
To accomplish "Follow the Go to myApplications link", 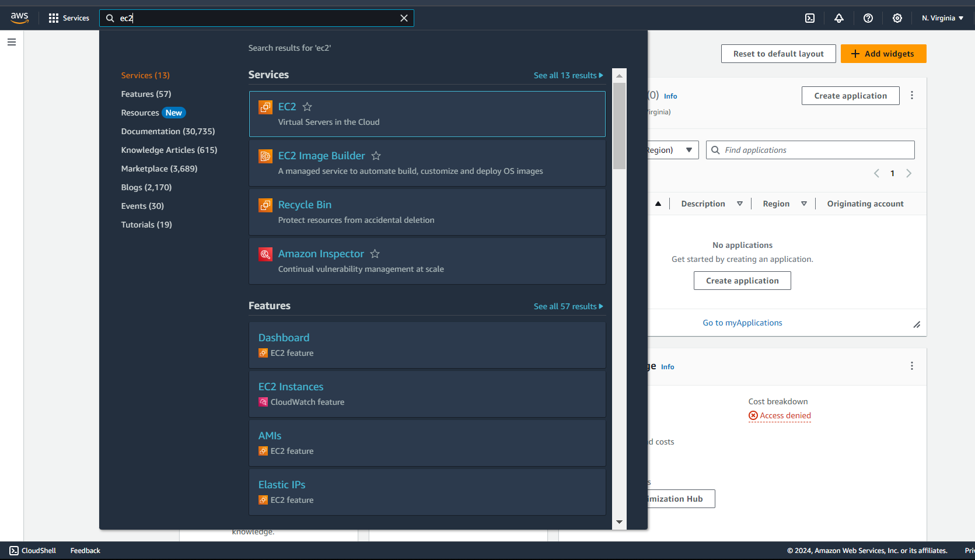I will [x=742, y=323].
